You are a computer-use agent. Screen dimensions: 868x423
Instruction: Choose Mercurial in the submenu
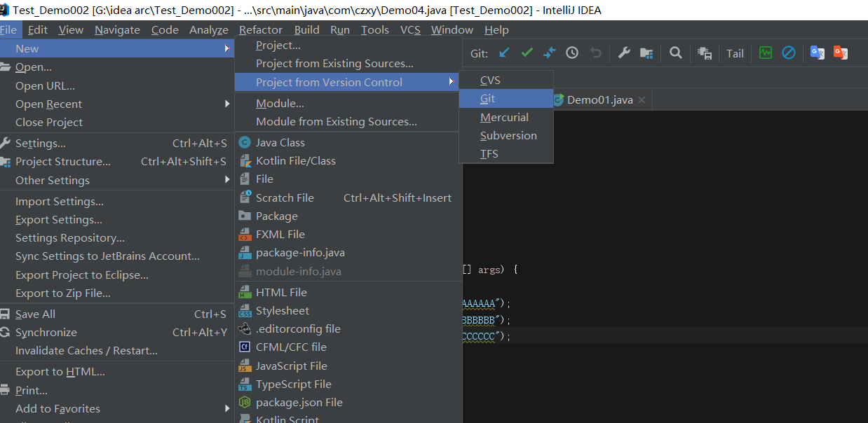tap(506, 117)
